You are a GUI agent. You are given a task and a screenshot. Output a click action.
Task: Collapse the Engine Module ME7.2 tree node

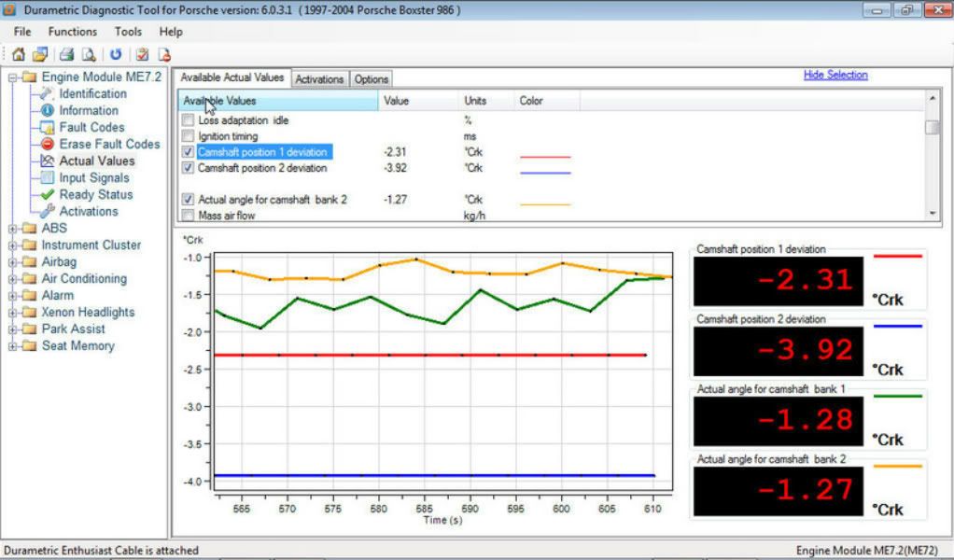coord(12,77)
